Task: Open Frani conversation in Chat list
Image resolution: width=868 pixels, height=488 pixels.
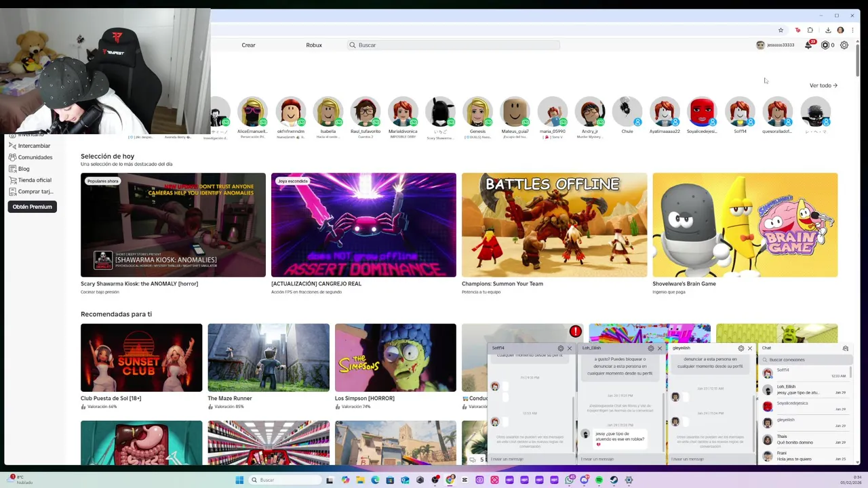Action: [804, 455]
